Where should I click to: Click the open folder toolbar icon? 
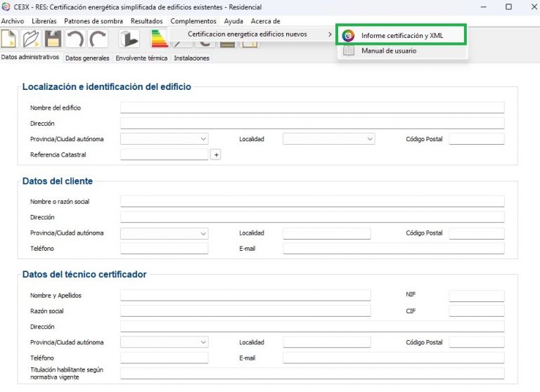point(32,39)
